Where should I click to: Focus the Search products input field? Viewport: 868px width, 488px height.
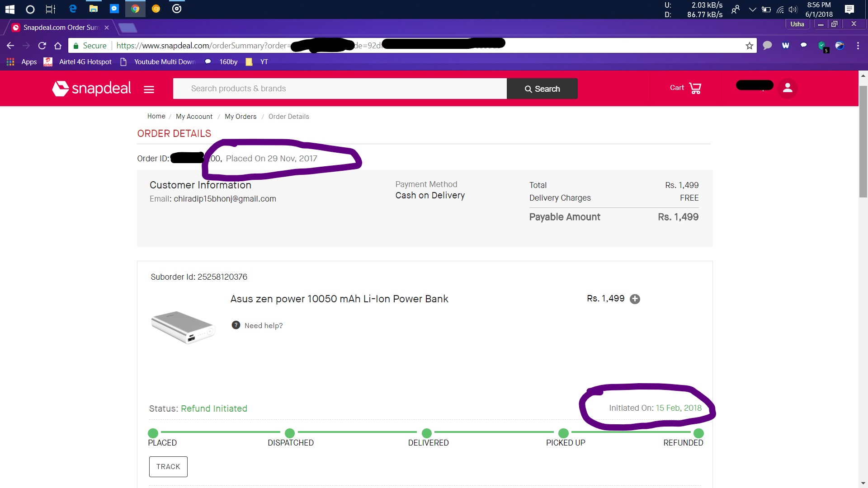[340, 89]
